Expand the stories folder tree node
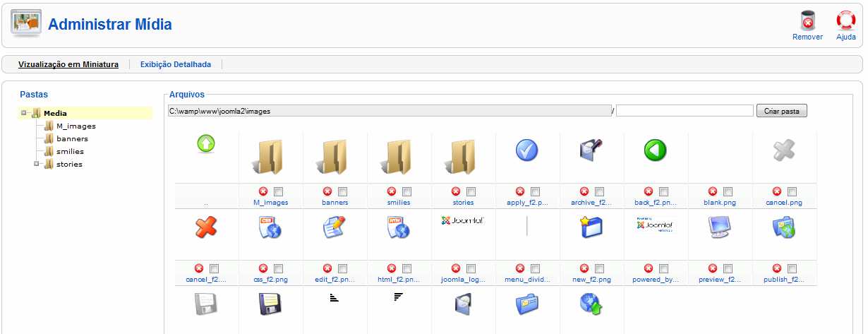The width and height of the screenshot is (868, 334). click(37, 164)
